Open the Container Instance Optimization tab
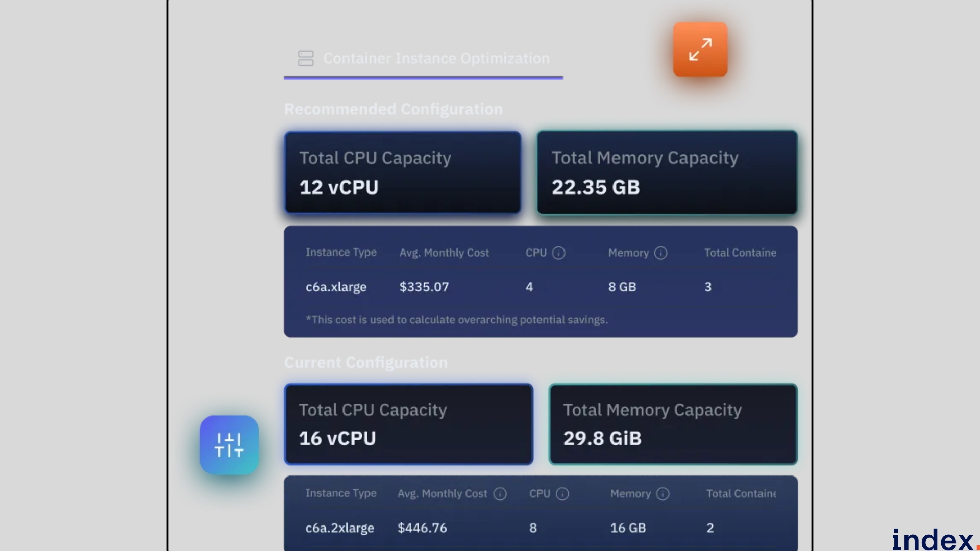980x551 pixels. [436, 59]
